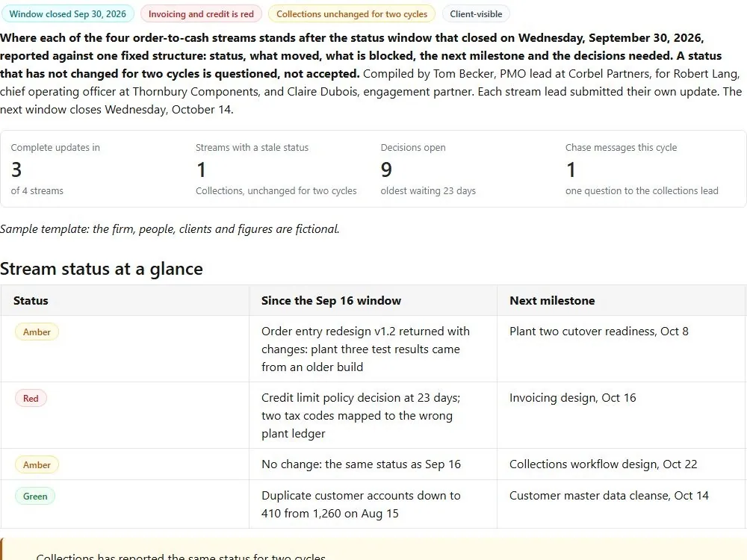
Task: Click the 'Streams with a stale status' label
Action: click(x=252, y=148)
